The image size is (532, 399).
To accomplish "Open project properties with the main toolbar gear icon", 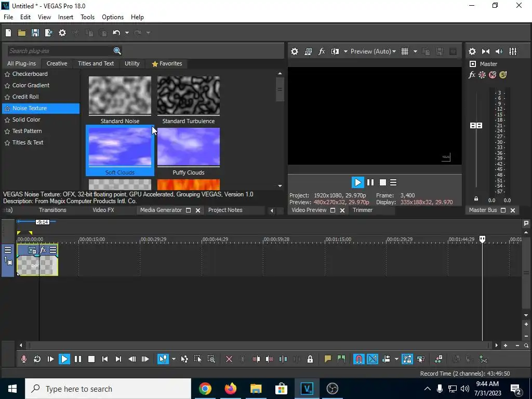I will [x=62, y=33].
